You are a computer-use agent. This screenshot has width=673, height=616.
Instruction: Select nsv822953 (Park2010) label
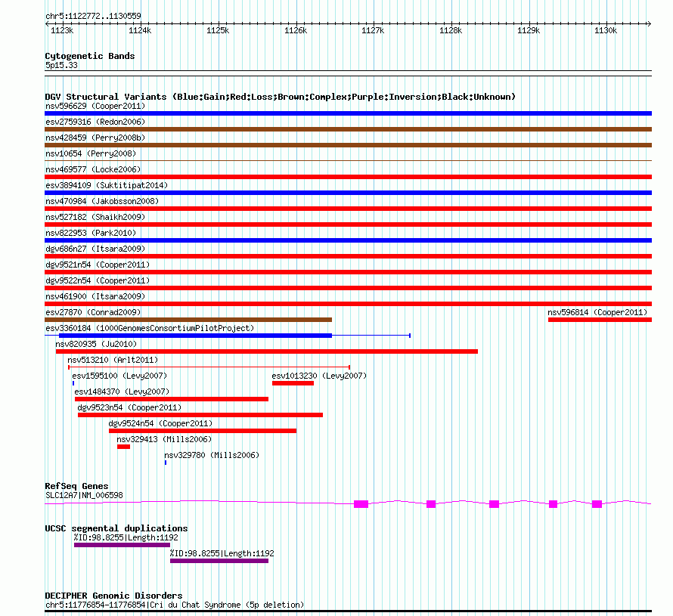(x=91, y=233)
